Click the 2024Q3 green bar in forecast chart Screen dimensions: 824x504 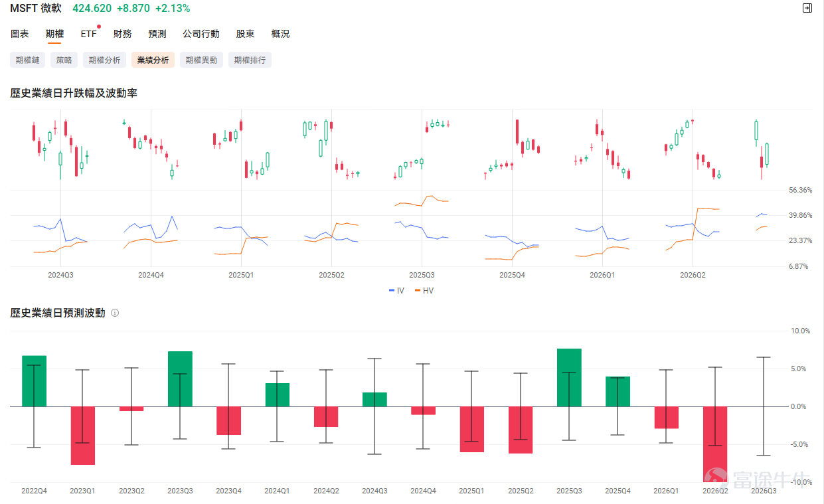click(x=374, y=399)
